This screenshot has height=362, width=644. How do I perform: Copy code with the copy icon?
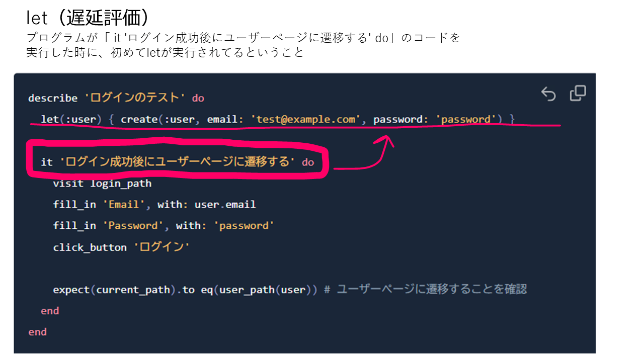[x=578, y=94]
